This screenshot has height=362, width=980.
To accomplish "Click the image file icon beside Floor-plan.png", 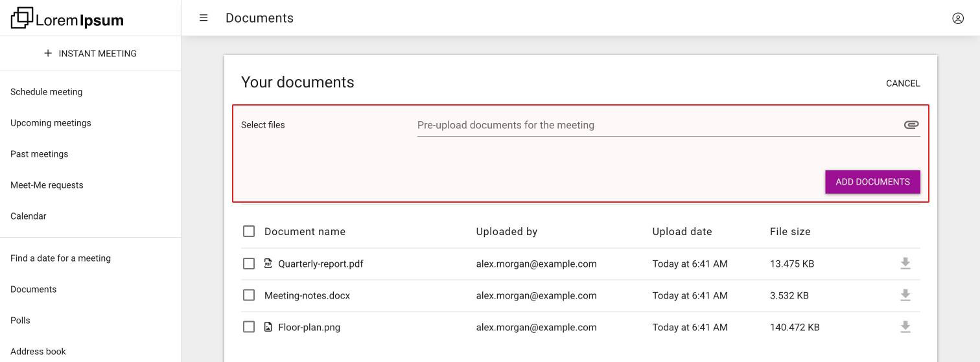I will point(268,327).
